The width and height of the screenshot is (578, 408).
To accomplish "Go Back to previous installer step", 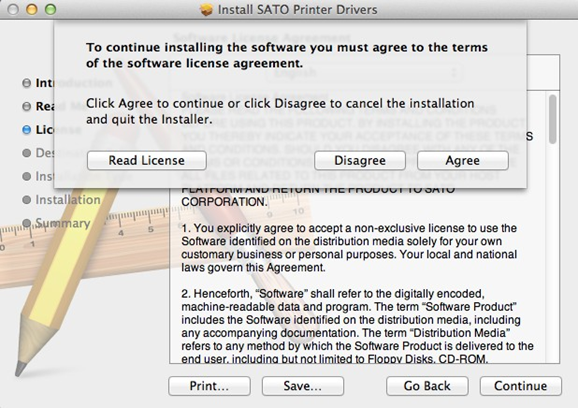I will pyautogui.click(x=427, y=386).
